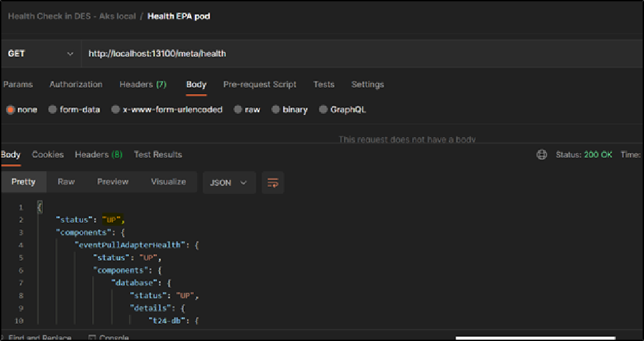Click the wrap lines icon beside JSON

pos(273,183)
